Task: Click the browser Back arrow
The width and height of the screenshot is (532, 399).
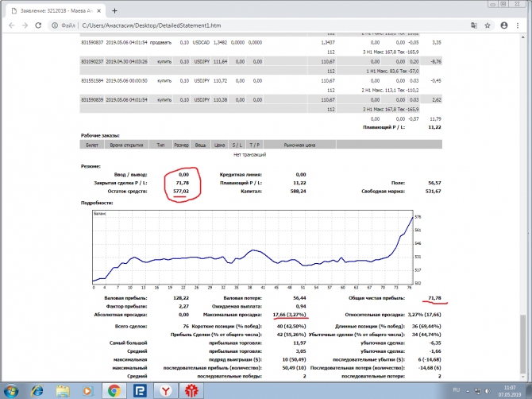Action: click(12, 25)
